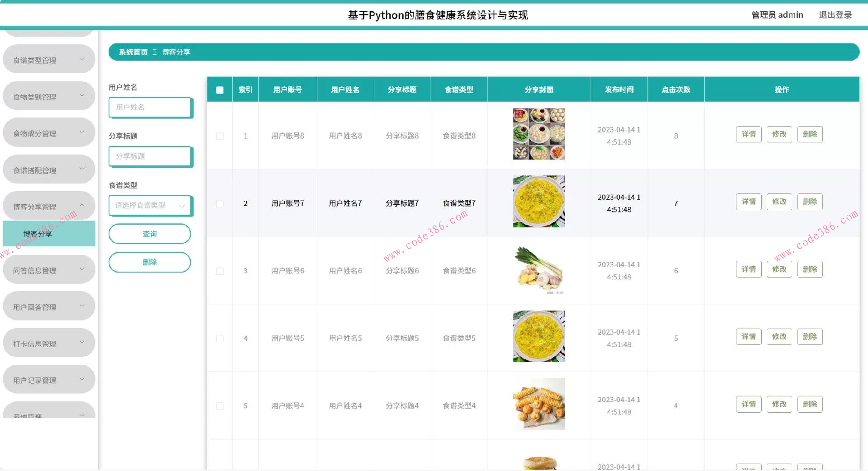
Task: Click the 查询 search button
Action: coord(150,234)
